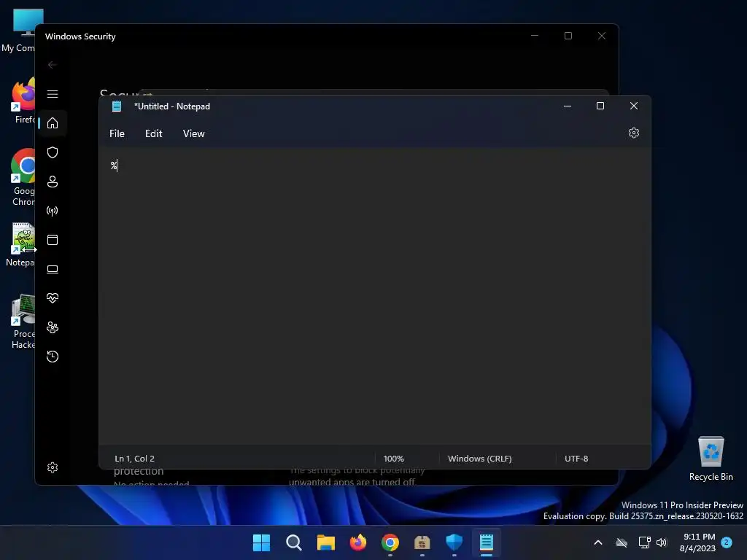Select the Process Hacker desktop shortcut

click(23, 322)
